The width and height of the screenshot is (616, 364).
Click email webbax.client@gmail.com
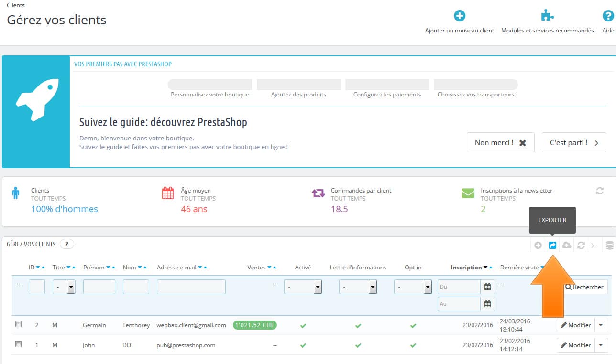[x=191, y=325]
